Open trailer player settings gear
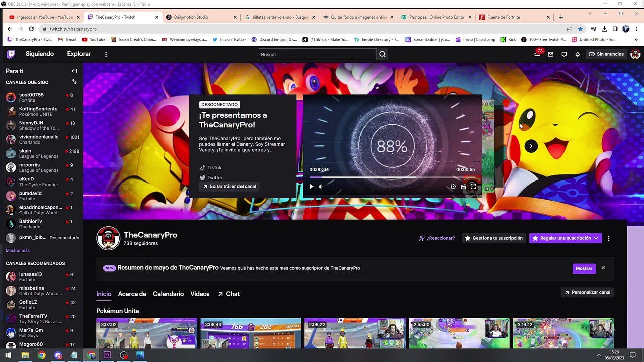Screen dimensions: 644x362 [x=453, y=187]
